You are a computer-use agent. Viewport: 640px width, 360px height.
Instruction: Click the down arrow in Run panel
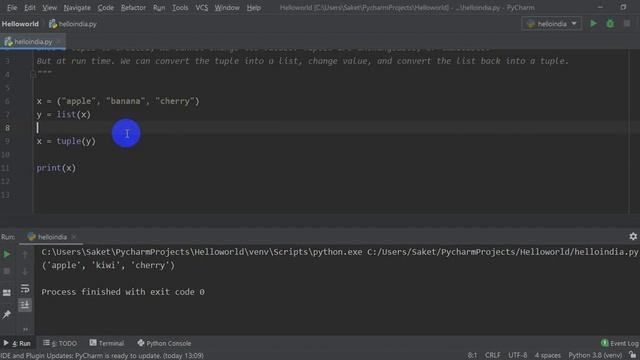pyautogui.click(x=25, y=271)
